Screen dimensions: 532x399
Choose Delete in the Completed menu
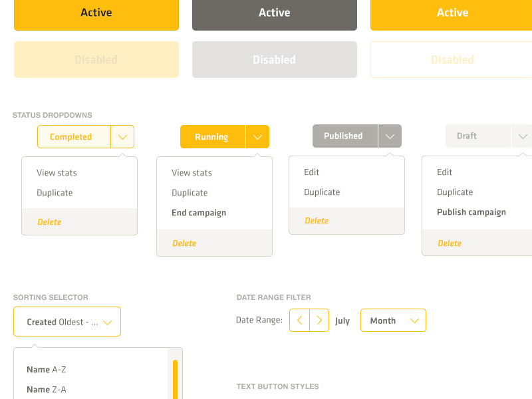49,222
